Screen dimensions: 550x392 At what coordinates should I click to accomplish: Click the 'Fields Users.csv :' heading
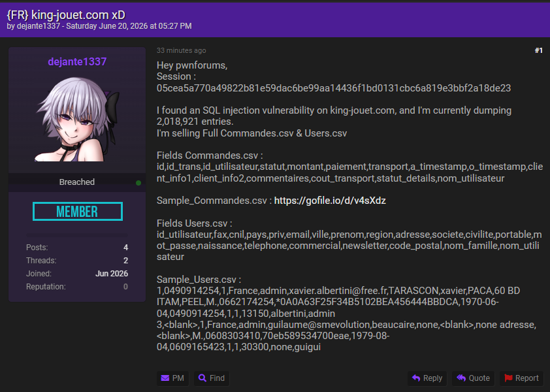click(194, 223)
